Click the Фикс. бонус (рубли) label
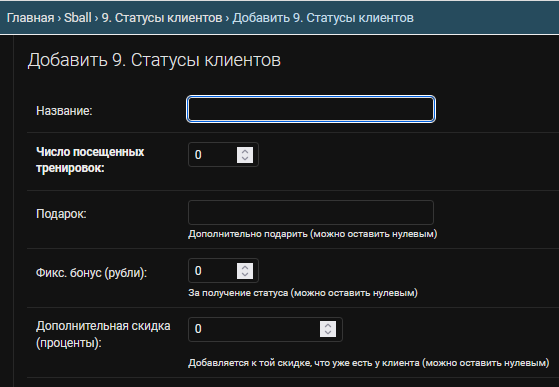This screenshot has width=559, height=387. [92, 273]
